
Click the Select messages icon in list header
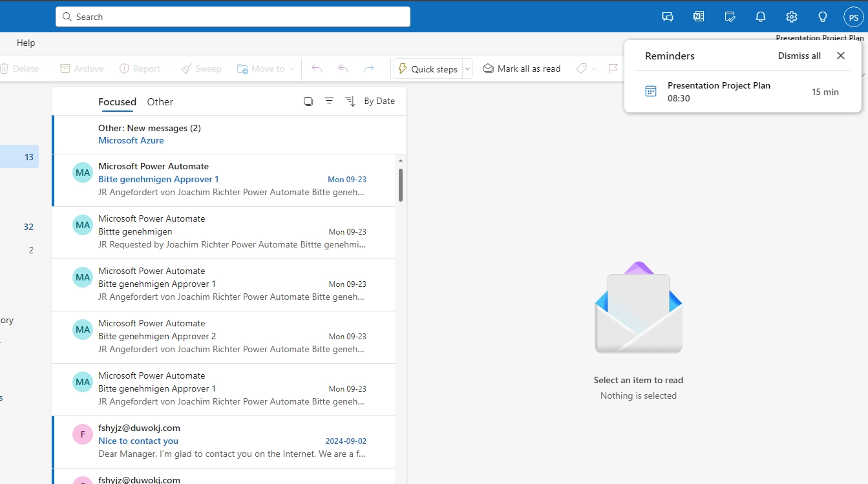308,101
